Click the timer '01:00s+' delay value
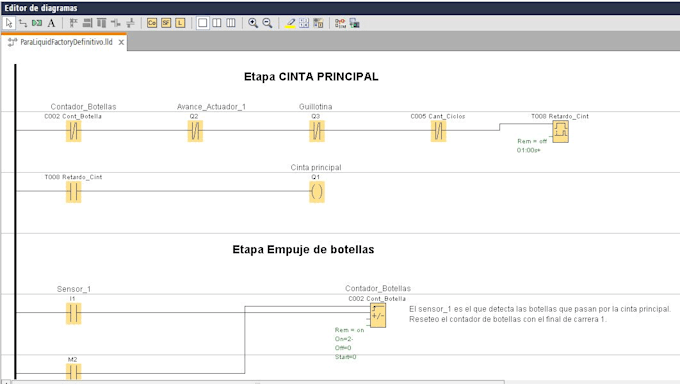Viewport: 680px width, 384px height. [528, 150]
